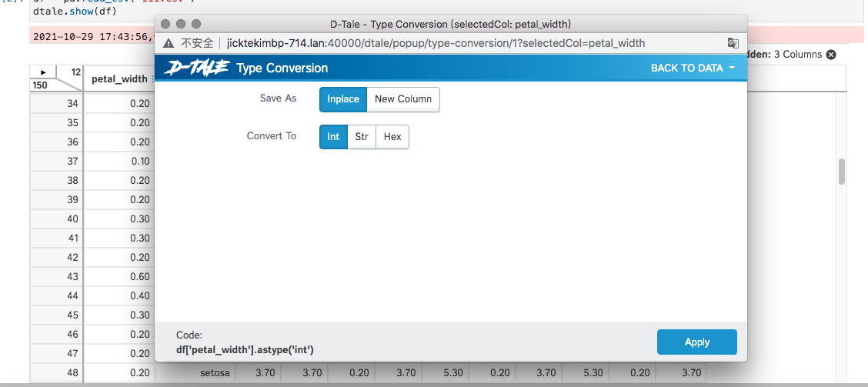The height and width of the screenshot is (387, 868).
Task: Expand the BACK TO DATA dropdown
Action: [693, 68]
